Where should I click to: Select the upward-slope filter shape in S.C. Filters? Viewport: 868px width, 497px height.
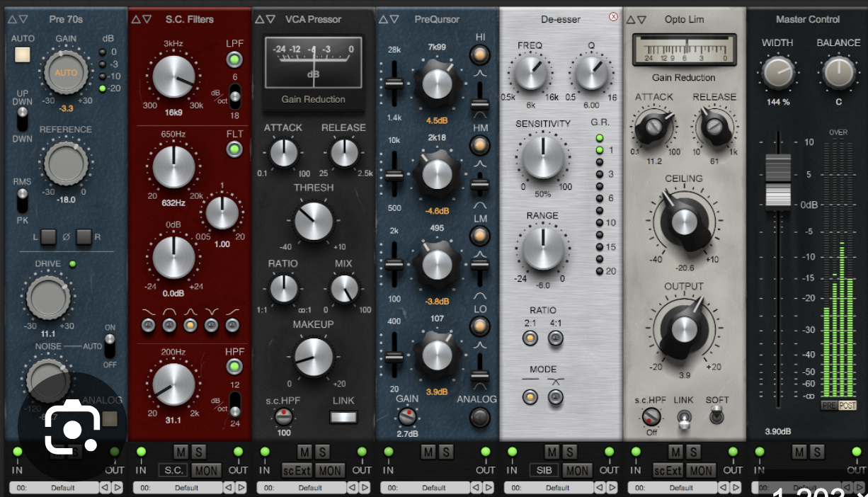tap(232, 325)
